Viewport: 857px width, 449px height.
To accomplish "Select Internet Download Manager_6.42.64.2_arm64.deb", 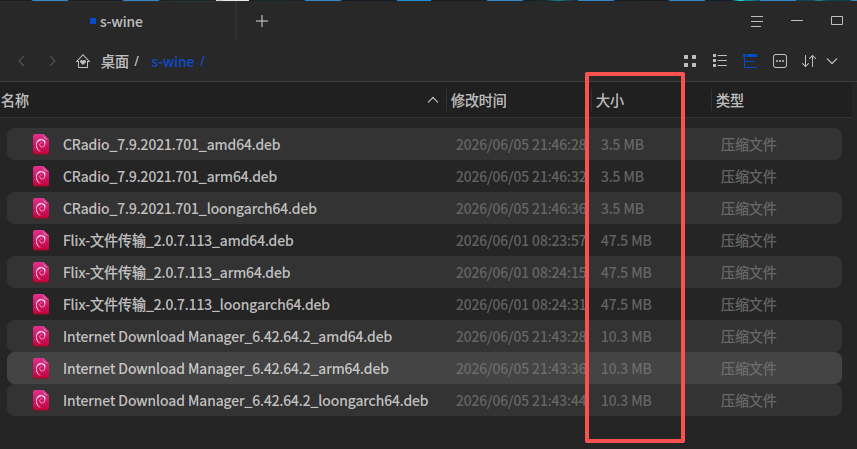I will pos(424,368).
